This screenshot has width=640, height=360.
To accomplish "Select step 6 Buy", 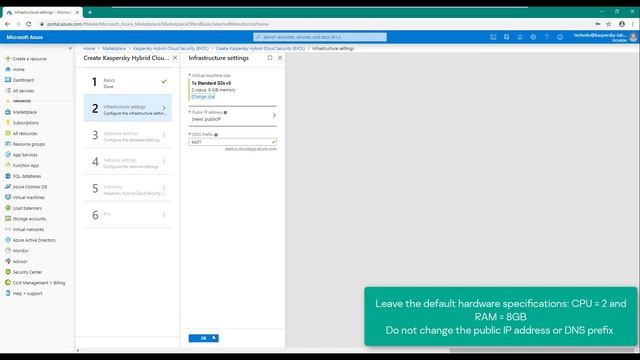I will 128,215.
